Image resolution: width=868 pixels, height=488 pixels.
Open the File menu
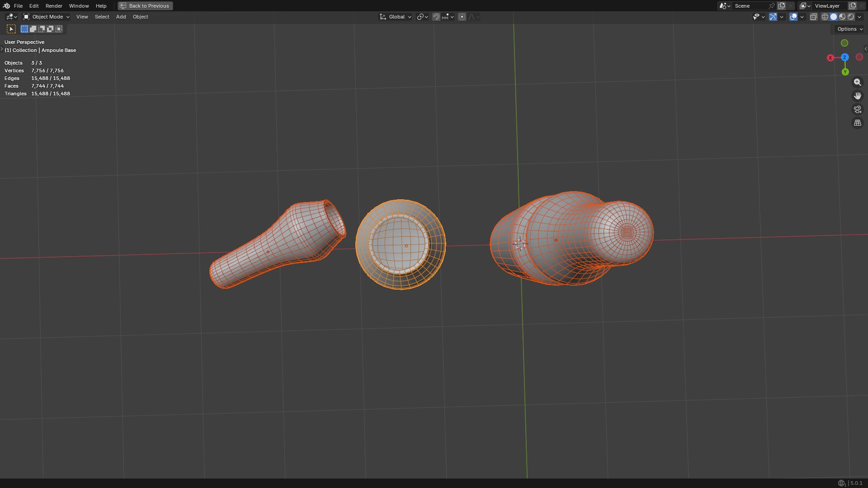(x=18, y=6)
